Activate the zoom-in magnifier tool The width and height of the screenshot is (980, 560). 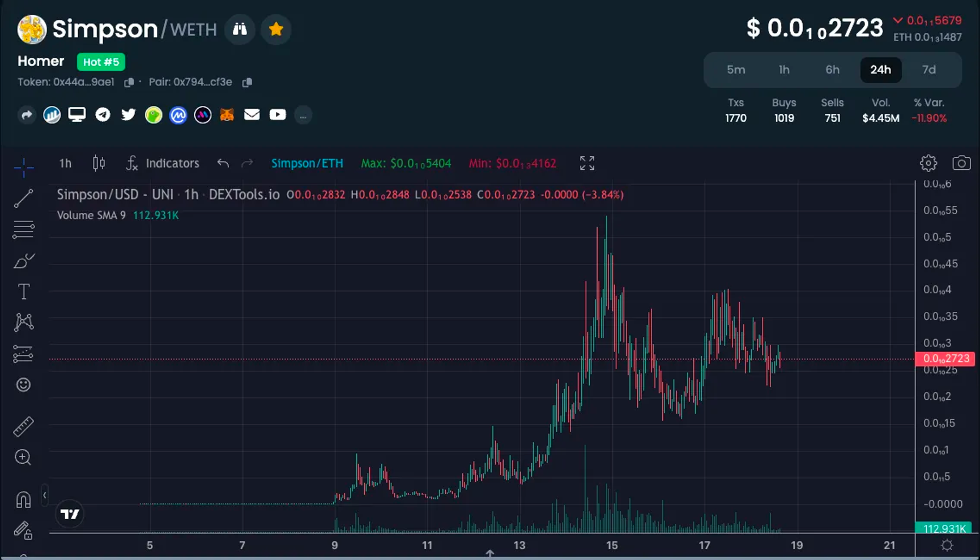[x=23, y=458]
